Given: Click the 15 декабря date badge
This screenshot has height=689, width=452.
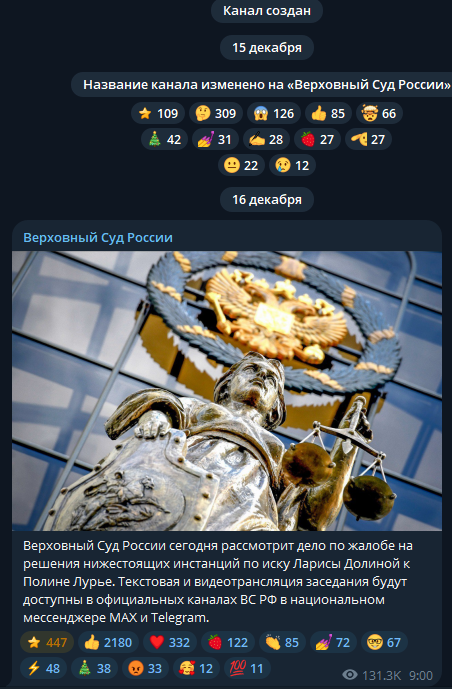Looking at the screenshot, I should [267, 47].
